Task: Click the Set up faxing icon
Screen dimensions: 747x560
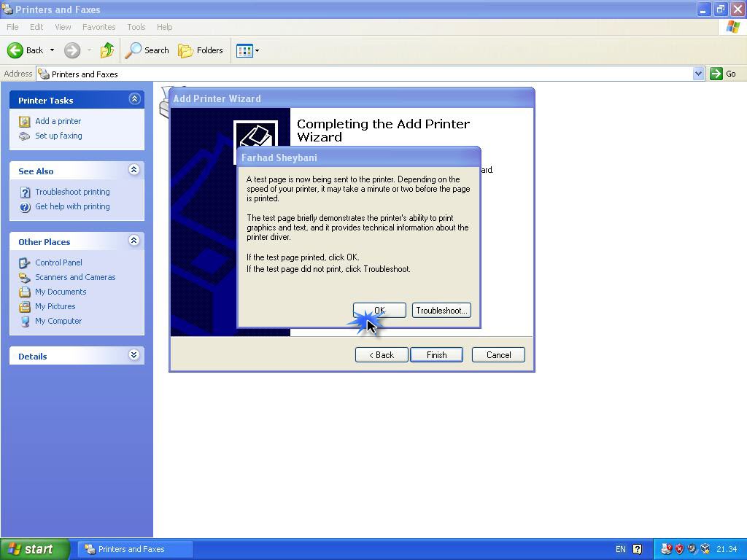Action: click(x=25, y=136)
